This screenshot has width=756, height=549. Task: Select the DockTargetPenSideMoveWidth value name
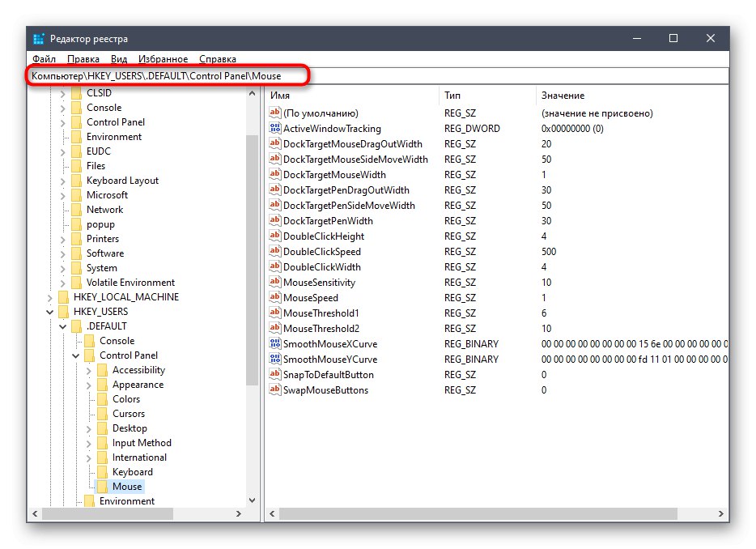point(349,206)
